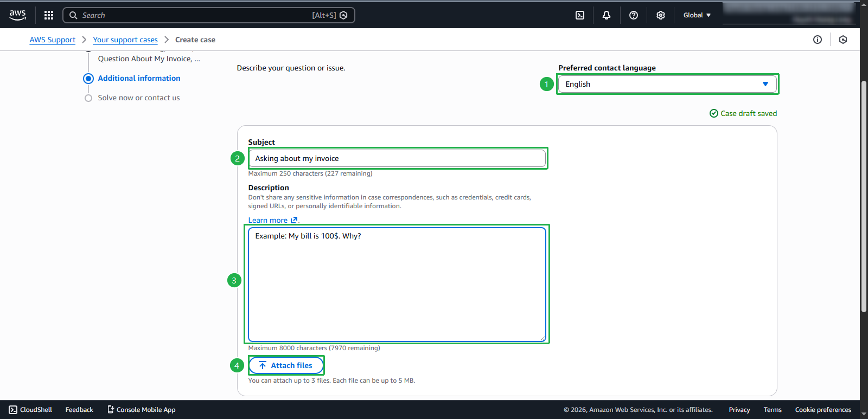Focus the top Search field
This screenshot has height=419, width=868.
tap(209, 15)
